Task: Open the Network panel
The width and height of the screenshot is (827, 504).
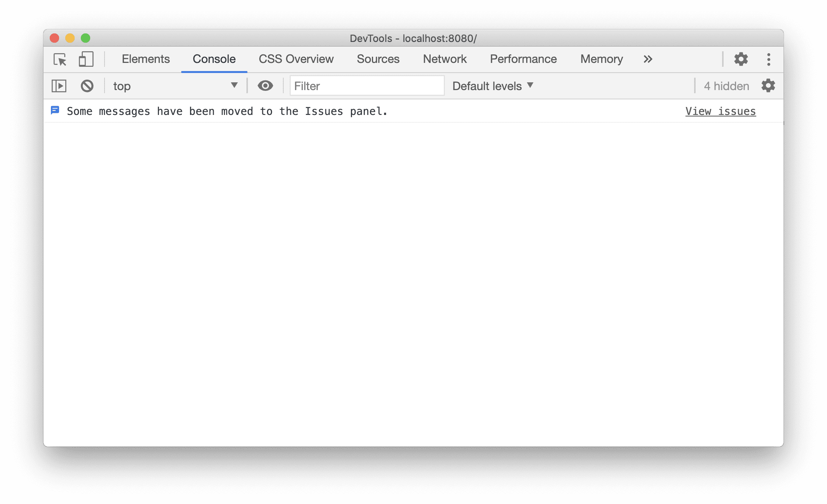Action: (445, 58)
